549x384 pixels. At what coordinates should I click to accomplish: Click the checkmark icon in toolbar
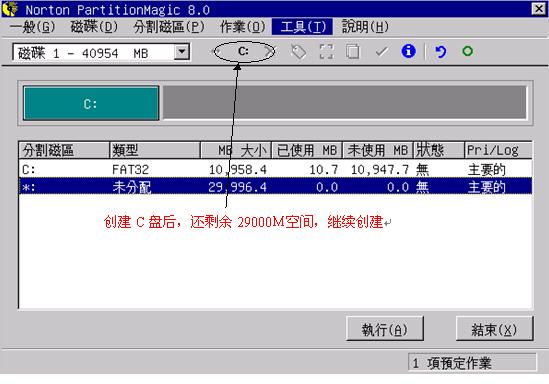[382, 52]
